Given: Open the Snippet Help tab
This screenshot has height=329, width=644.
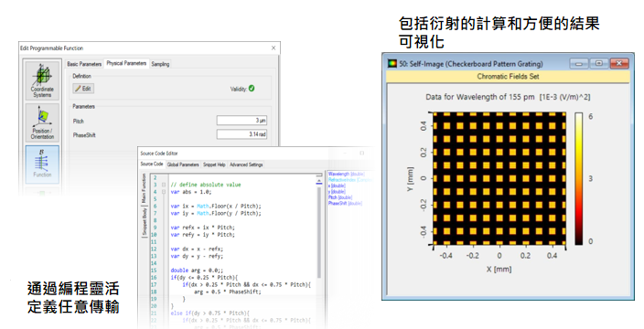Looking at the screenshot, I should 214,164.
